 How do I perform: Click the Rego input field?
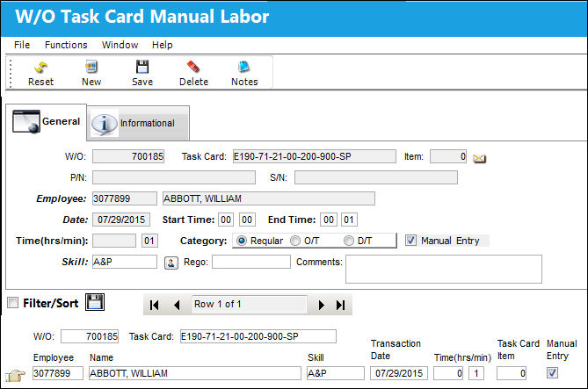point(251,262)
